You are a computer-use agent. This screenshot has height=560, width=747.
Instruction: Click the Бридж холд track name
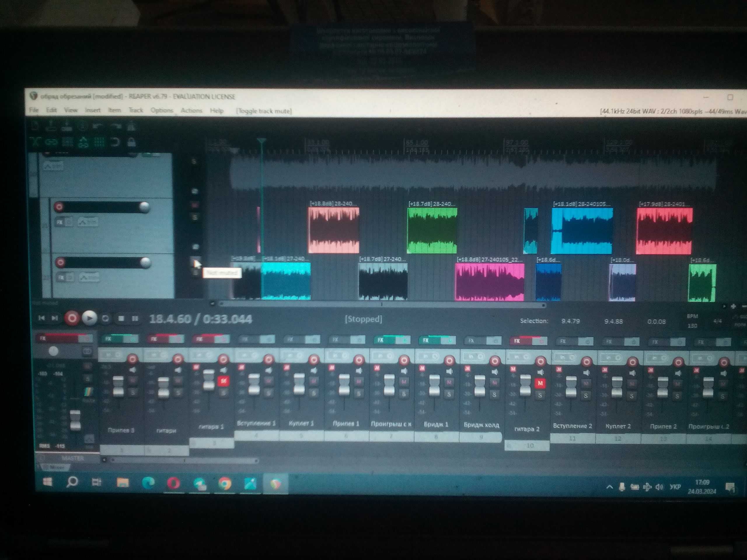(481, 425)
